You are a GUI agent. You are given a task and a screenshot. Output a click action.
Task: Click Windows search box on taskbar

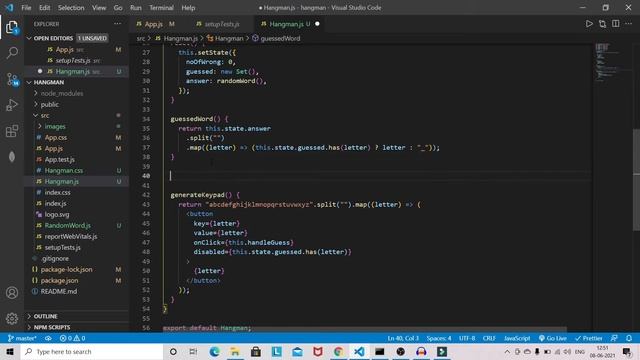[92, 352]
